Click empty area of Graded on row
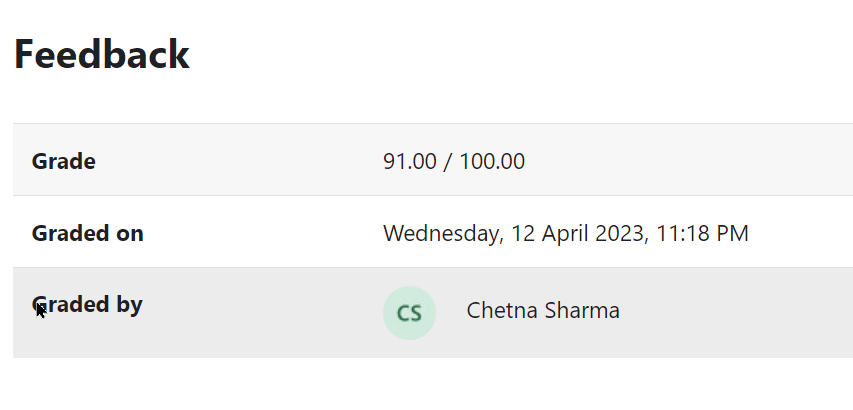The width and height of the screenshot is (853, 410). [800, 232]
